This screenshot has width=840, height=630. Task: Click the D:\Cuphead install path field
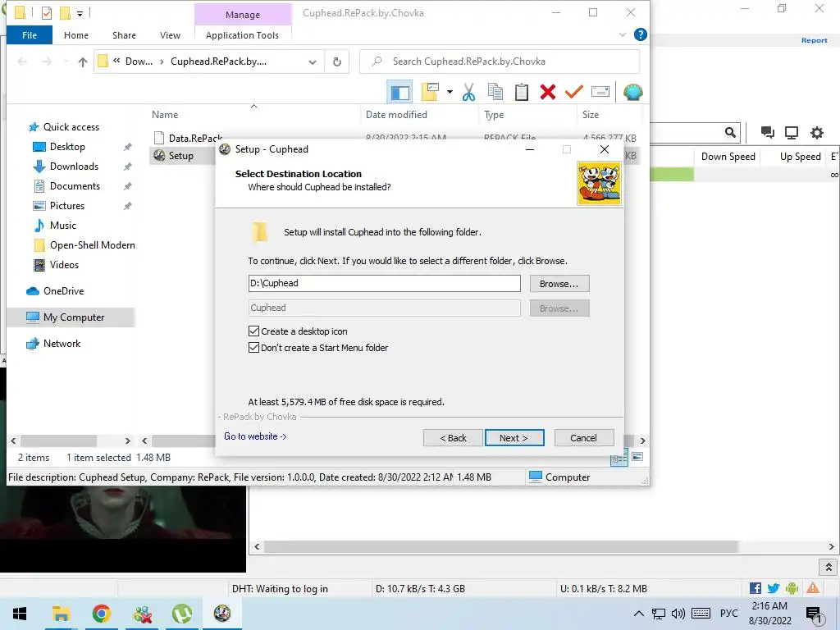[x=384, y=283]
